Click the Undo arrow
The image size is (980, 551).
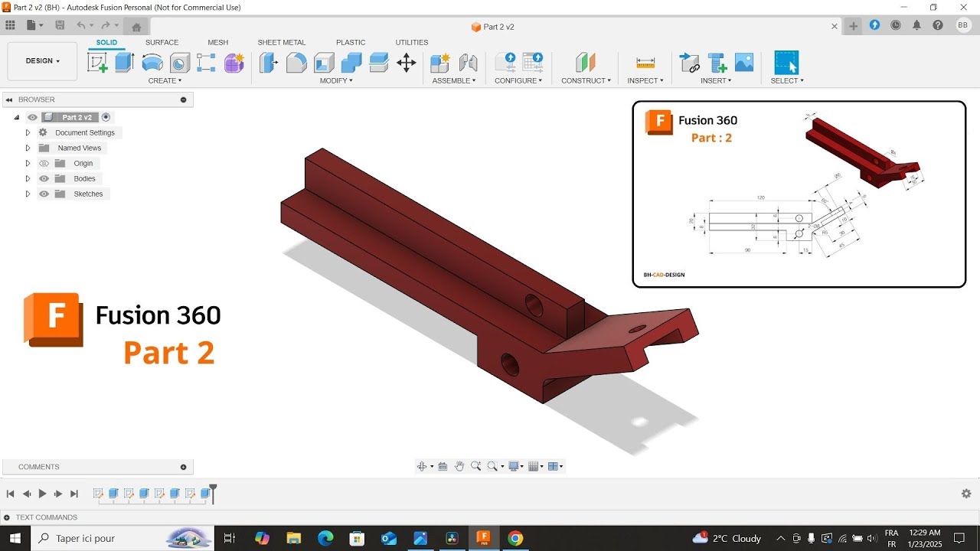tap(81, 25)
